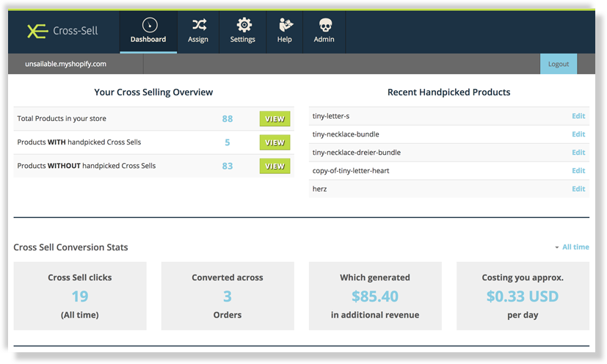Click the Cross Sell clicks value 19
The height and width of the screenshot is (364, 607).
click(80, 296)
